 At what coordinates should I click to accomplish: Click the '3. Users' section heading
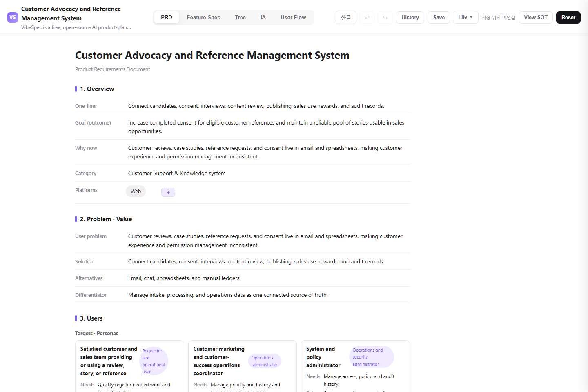(91, 318)
